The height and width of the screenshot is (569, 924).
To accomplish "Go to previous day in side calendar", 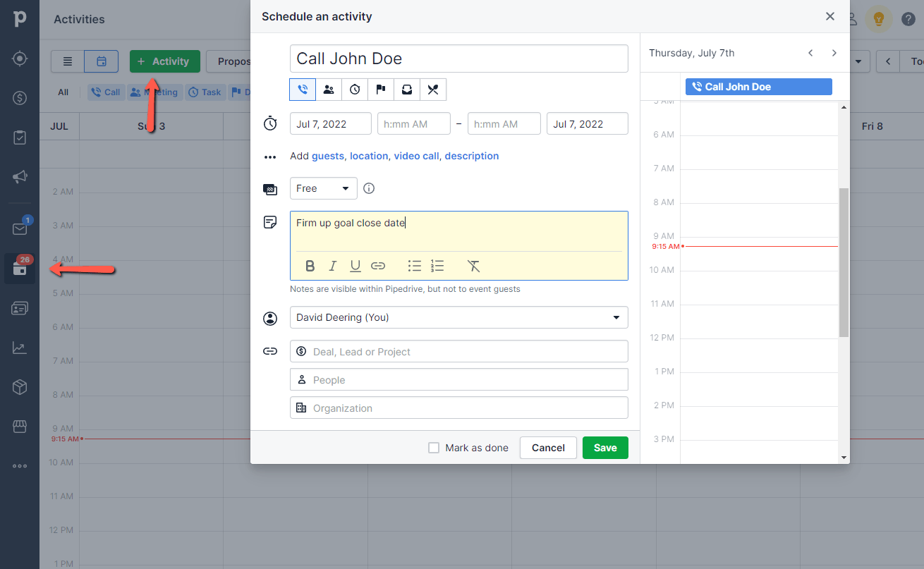I will tap(811, 53).
